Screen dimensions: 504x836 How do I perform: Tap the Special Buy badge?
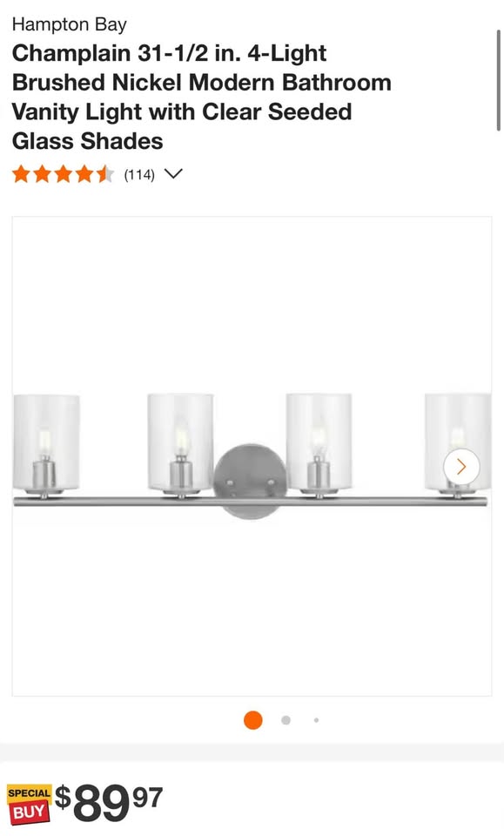(30, 804)
